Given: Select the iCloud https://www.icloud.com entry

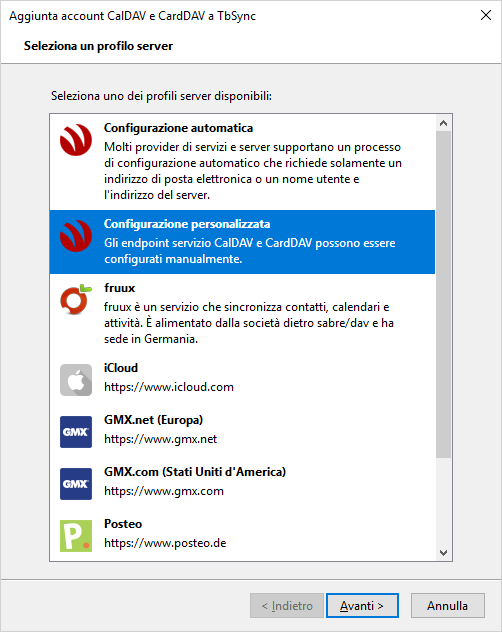Looking at the screenshot, I should coord(242,378).
